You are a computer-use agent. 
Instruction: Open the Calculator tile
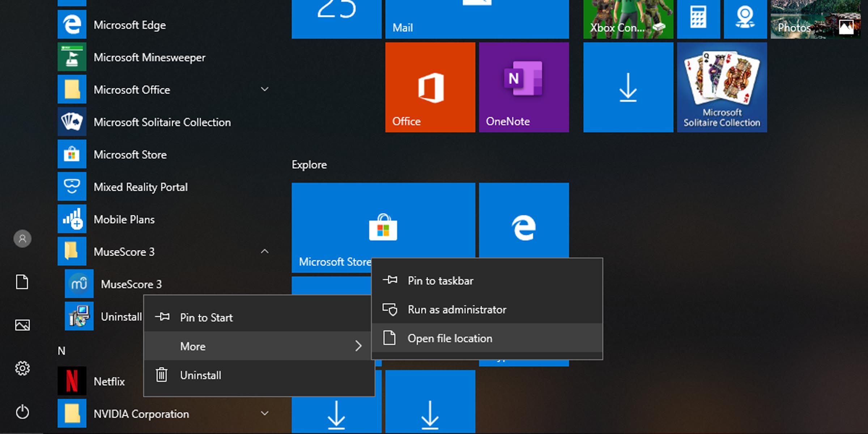tap(698, 18)
